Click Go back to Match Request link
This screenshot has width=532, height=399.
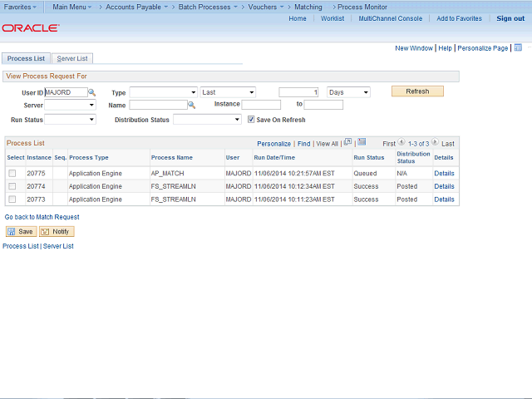pyautogui.click(x=42, y=217)
